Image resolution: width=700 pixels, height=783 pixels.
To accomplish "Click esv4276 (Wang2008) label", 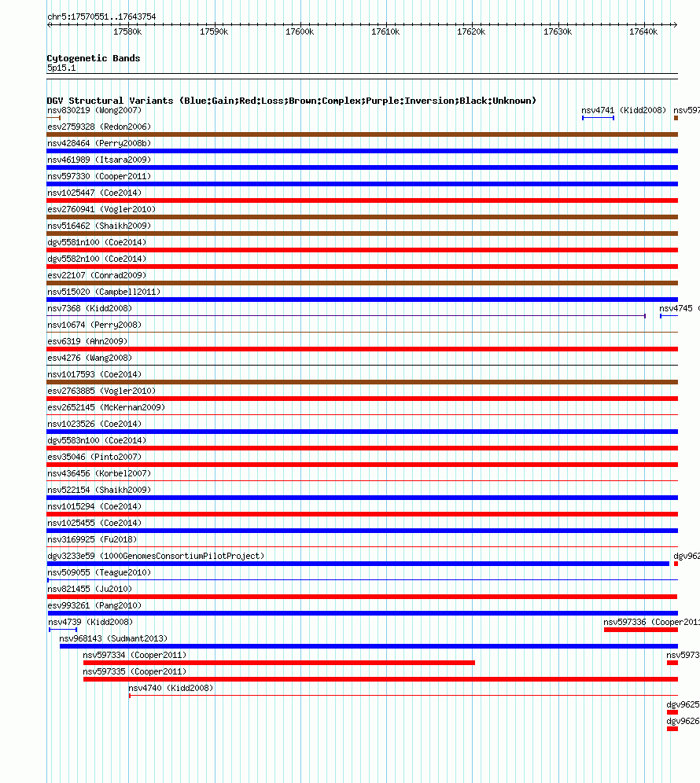I will pyautogui.click(x=90, y=358).
